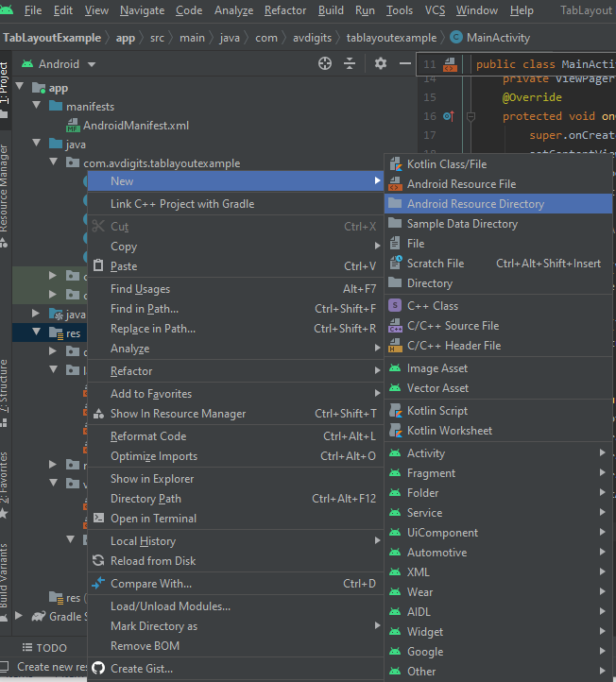Click the AndroidManifest.xml file icon
This screenshot has width=616, height=682.
73,126
